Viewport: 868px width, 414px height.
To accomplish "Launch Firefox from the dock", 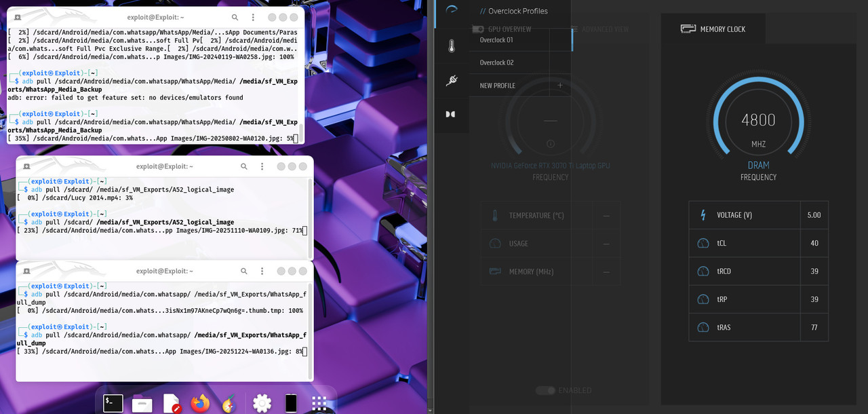I will tap(200, 403).
